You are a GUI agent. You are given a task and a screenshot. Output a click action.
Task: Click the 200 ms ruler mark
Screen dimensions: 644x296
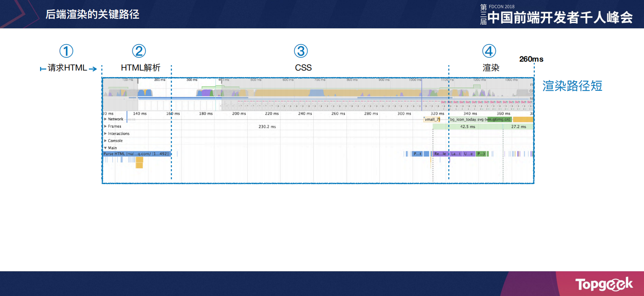(x=239, y=114)
